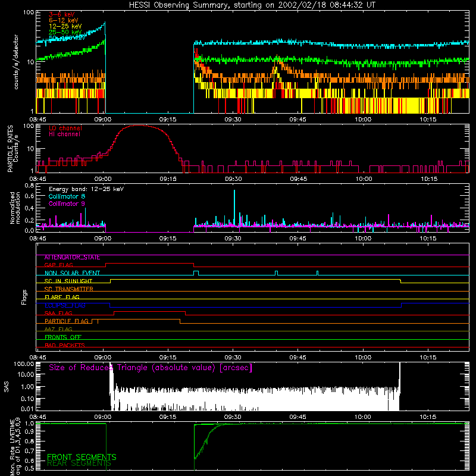The width and height of the screenshot is (476, 476).
Task: Click the REAR SEGMENTS legend label
Action: [79, 464]
